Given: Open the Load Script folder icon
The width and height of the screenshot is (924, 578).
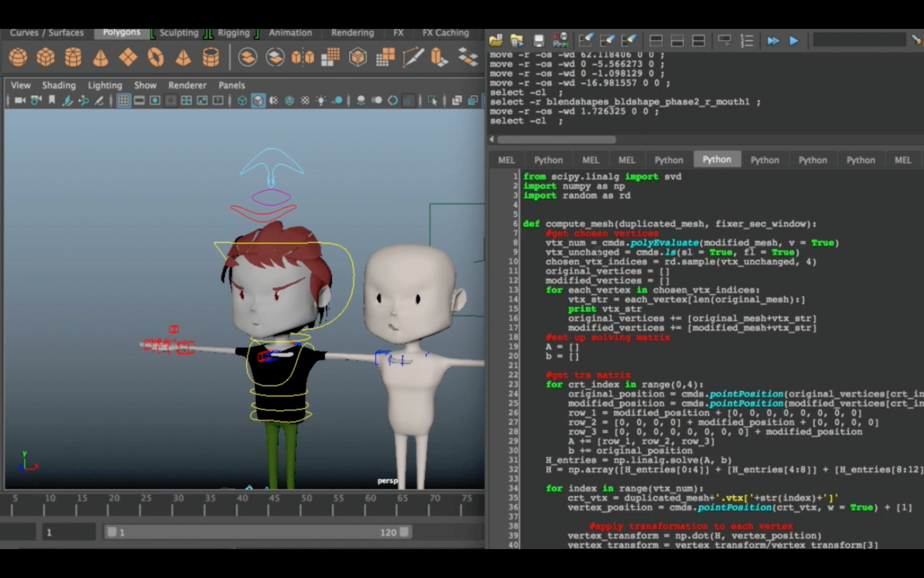Looking at the screenshot, I should click(496, 41).
